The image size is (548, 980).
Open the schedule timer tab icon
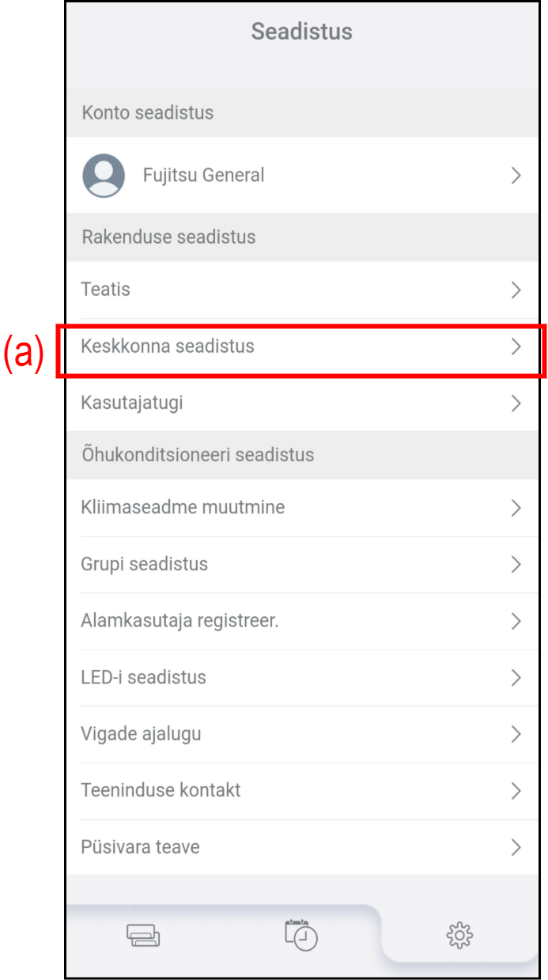point(301,934)
